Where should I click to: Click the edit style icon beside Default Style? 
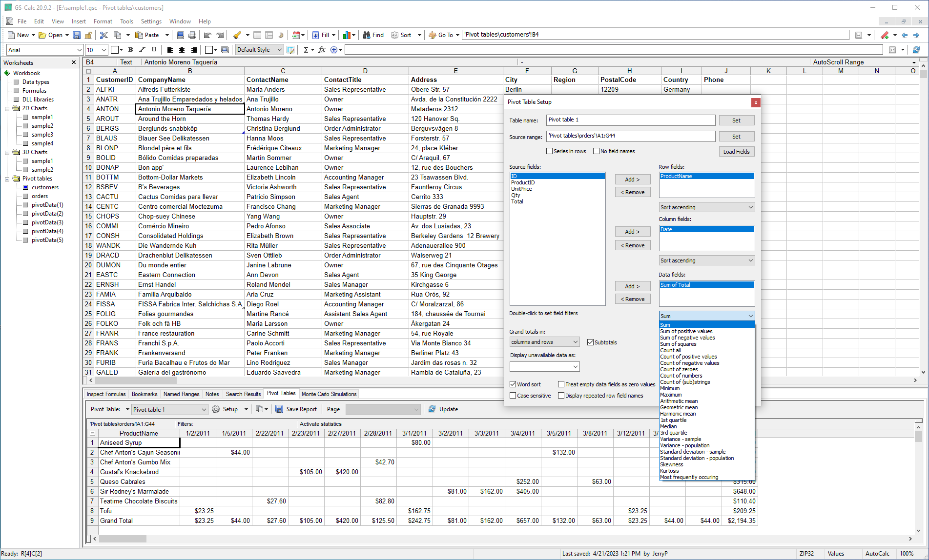pyautogui.click(x=291, y=50)
